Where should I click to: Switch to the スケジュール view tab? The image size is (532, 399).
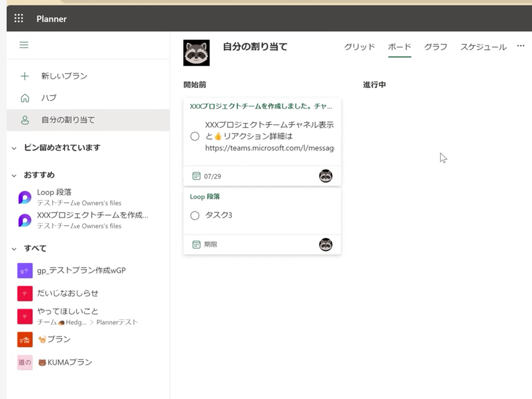click(x=483, y=47)
